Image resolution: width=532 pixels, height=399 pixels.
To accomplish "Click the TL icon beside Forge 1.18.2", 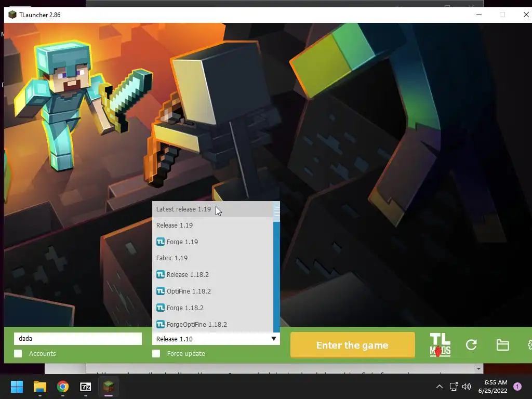I will pyautogui.click(x=161, y=308).
